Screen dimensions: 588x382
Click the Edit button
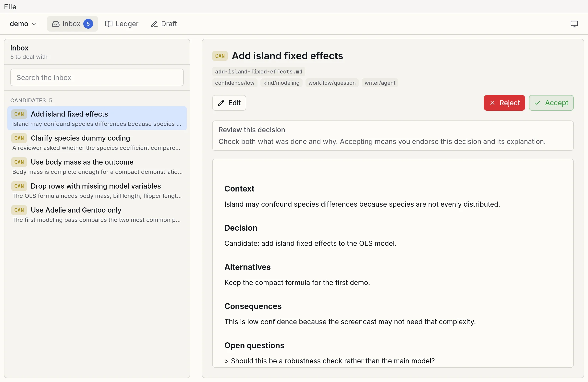tap(229, 103)
